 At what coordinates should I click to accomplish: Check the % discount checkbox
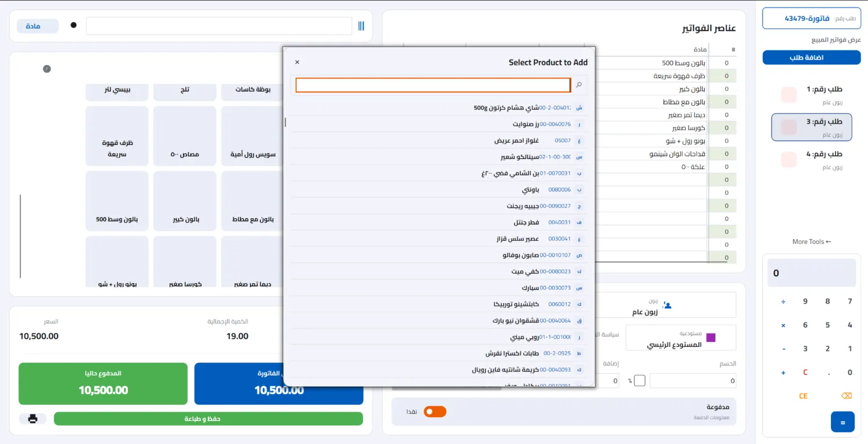(x=640, y=380)
